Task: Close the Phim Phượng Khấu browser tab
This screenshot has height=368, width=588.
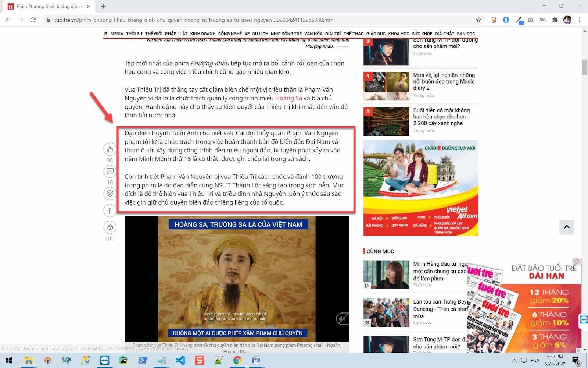Action: pos(89,6)
